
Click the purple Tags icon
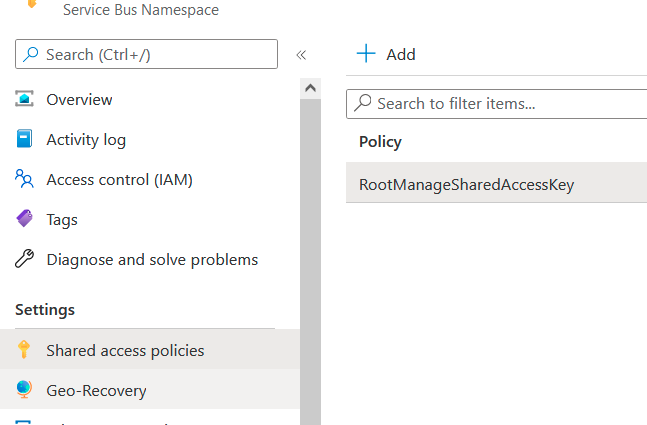coord(25,220)
